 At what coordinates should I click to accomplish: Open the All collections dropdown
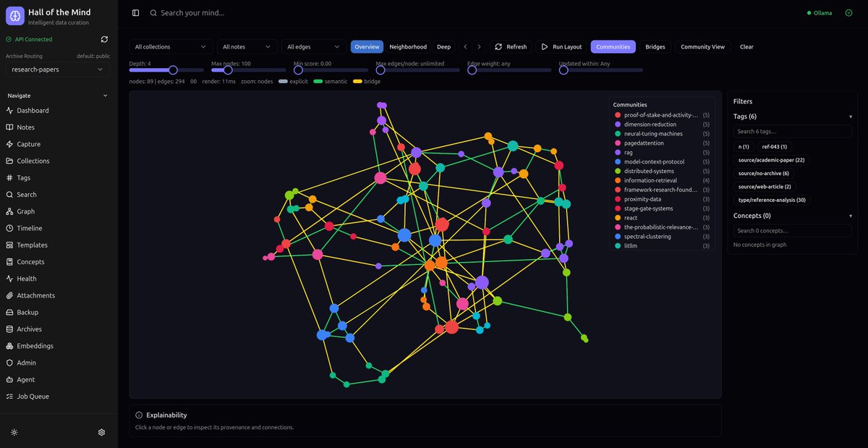(x=171, y=47)
